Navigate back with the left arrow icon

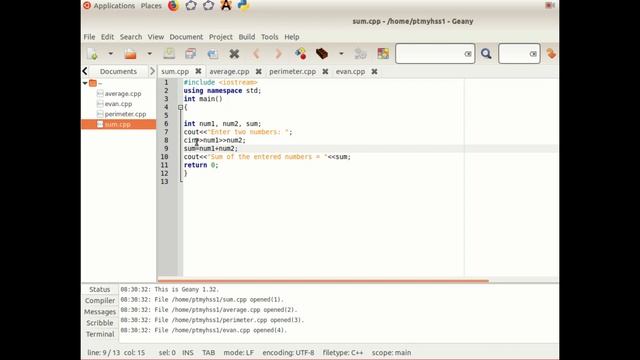[x=256, y=53]
